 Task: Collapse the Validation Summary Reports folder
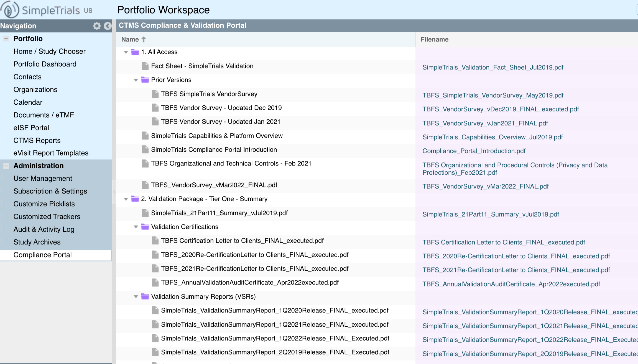[x=136, y=297]
